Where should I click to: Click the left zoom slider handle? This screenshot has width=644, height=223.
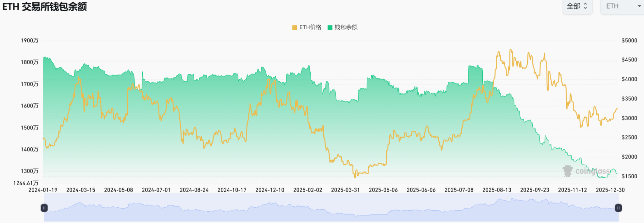click(x=44, y=208)
